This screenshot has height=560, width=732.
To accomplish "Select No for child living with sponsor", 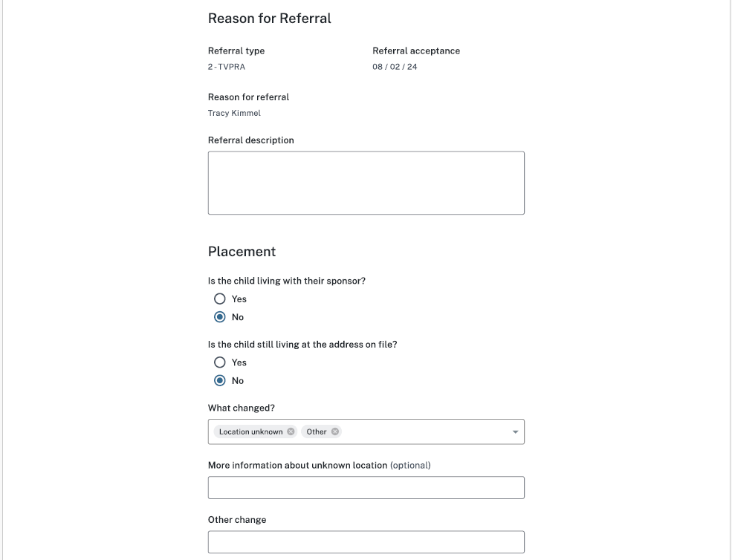I will click(x=220, y=317).
